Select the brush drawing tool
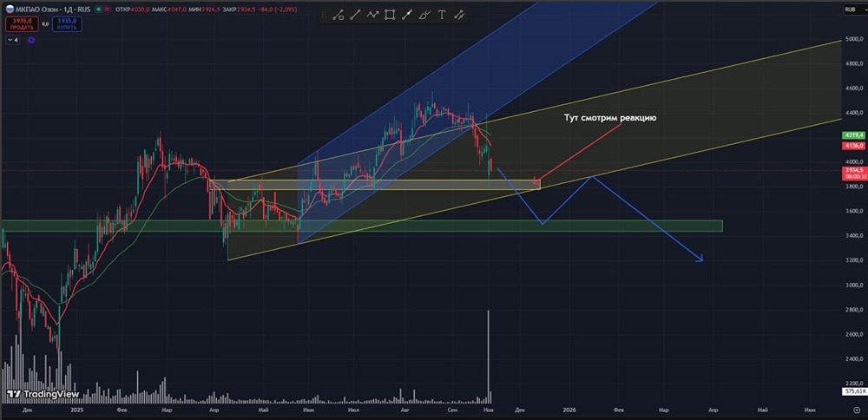868x420 pixels. click(x=424, y=16)
